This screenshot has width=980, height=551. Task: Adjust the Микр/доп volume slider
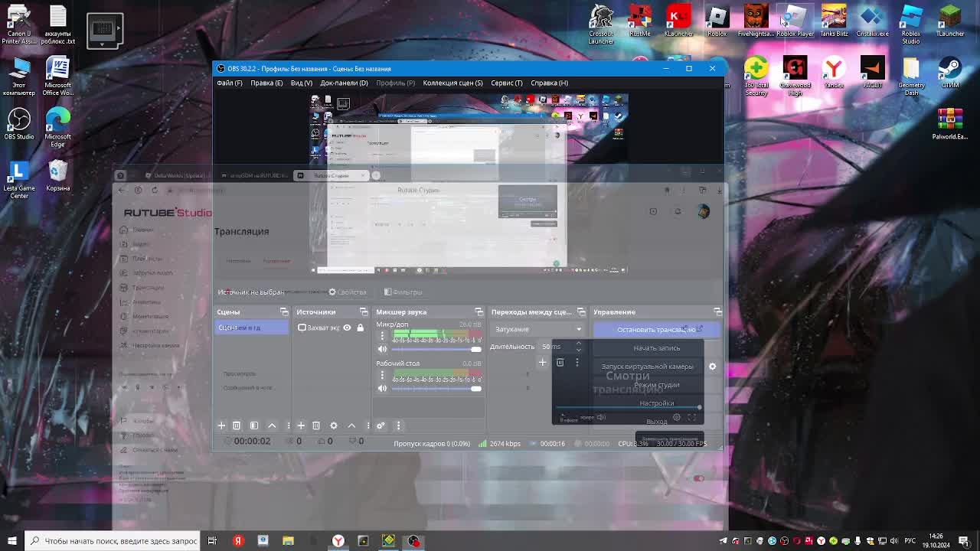tap(436, 349)
